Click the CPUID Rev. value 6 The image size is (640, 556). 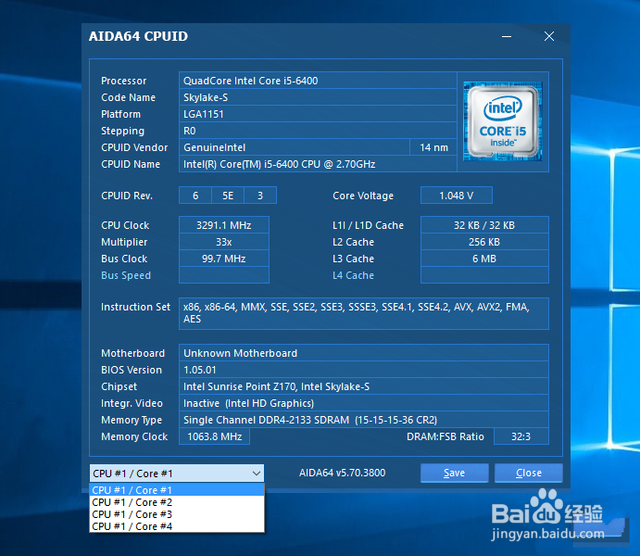196,196
